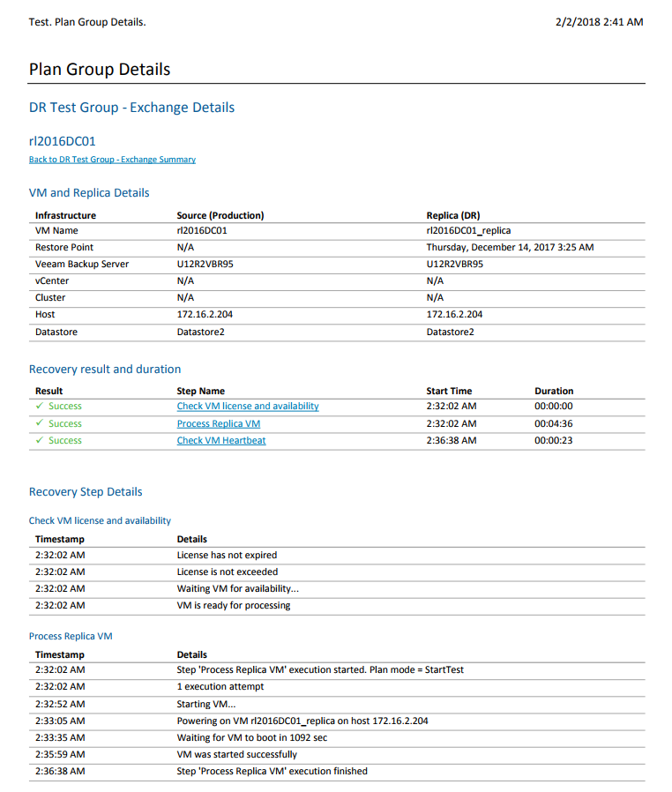Screen dimensions: 672x792
Task: Select source Veeam Backup Server U12R2VBR95 value
Action: 205,265
